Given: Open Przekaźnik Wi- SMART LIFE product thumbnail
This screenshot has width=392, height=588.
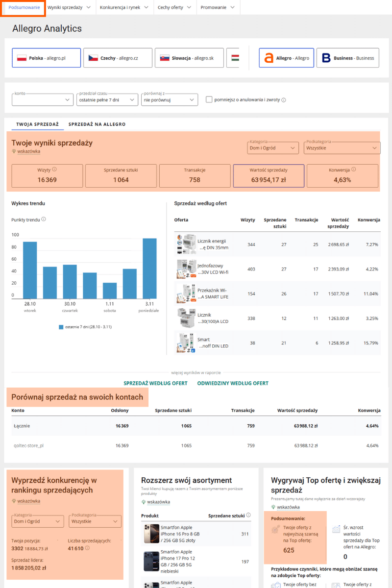Looking at the screenshot, I should pyautogui.click(x=186, y=294).
